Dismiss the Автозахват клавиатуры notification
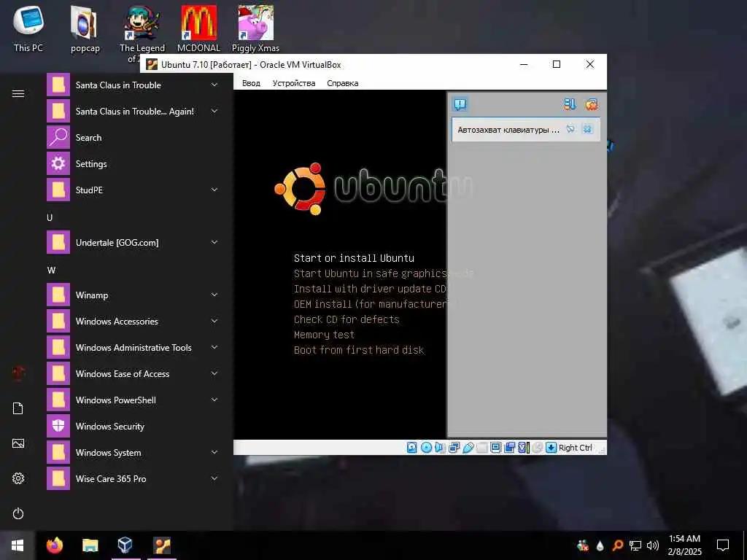This screenshot has height=560, width=747. pos(587,129)
